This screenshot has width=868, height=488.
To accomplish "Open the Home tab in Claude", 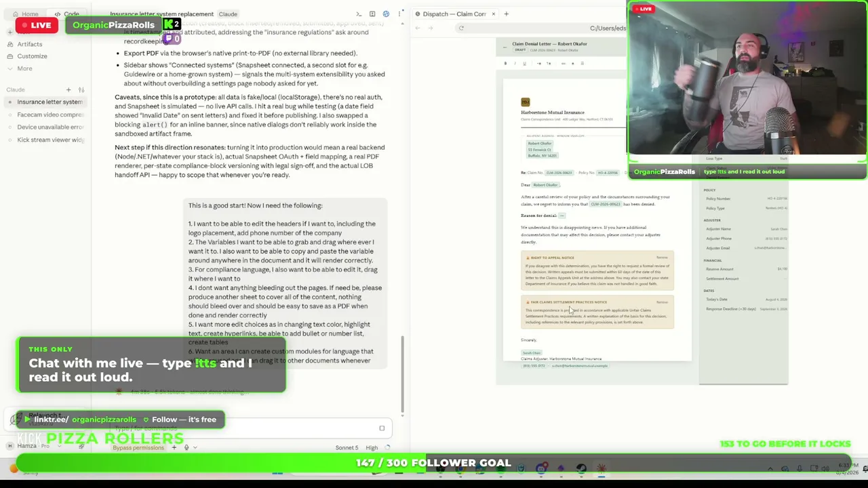I will (x=24, y=14).
